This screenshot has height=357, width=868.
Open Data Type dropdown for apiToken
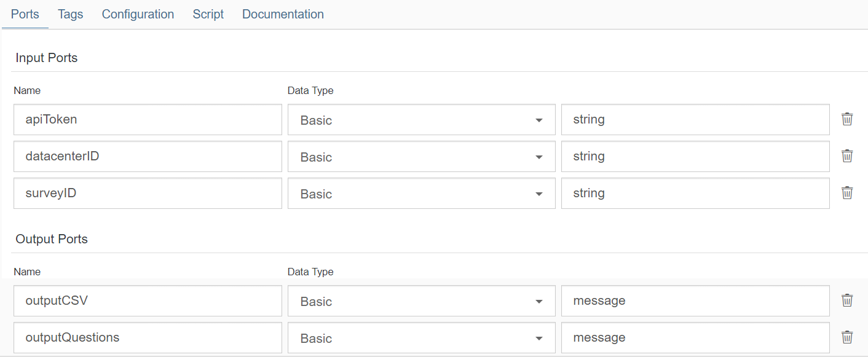point(421,120)
